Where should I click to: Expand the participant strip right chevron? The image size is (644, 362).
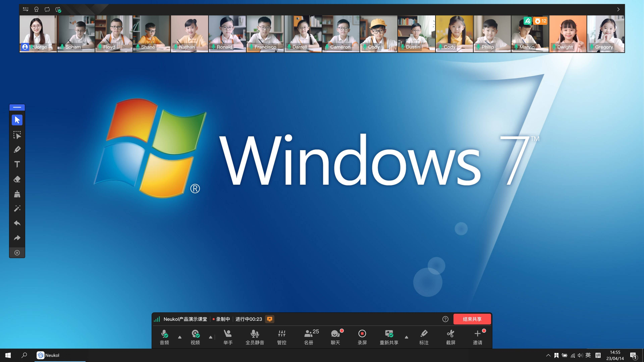click(618, 10)
